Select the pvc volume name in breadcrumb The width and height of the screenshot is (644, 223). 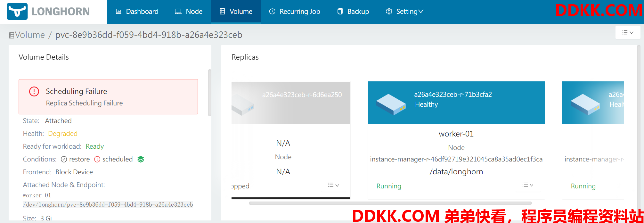point(149,35)
